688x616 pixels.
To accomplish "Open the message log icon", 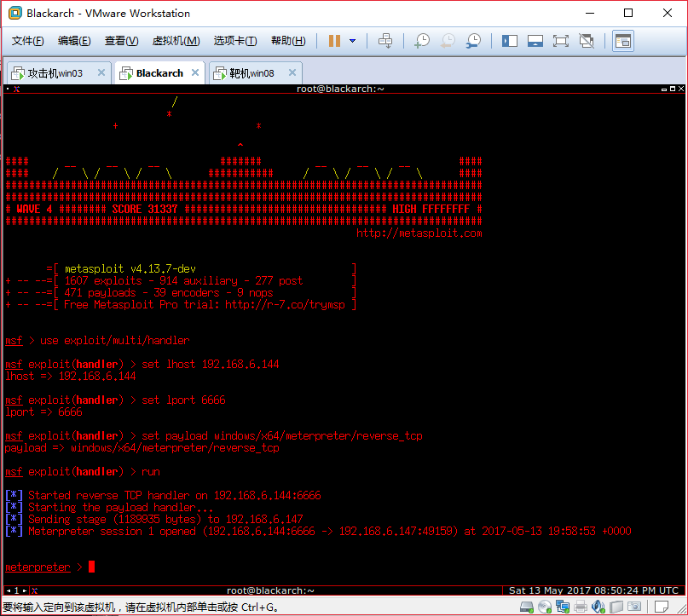I will coord(662,607).
